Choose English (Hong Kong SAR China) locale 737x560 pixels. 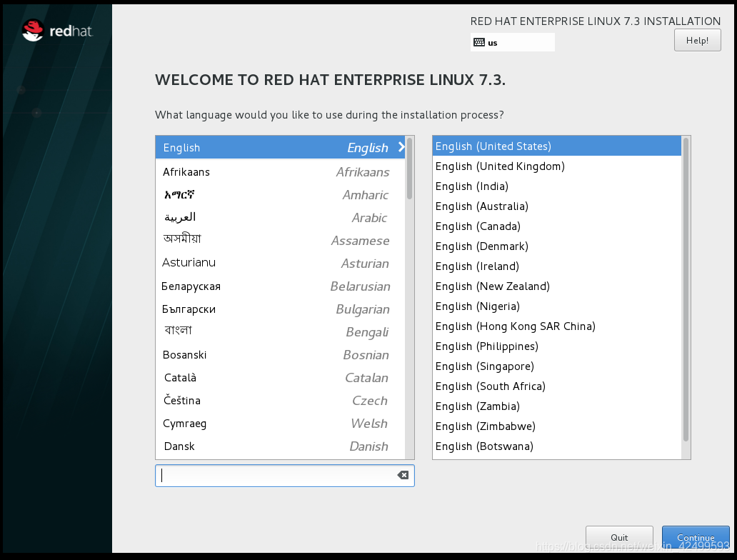pos(556,326)
